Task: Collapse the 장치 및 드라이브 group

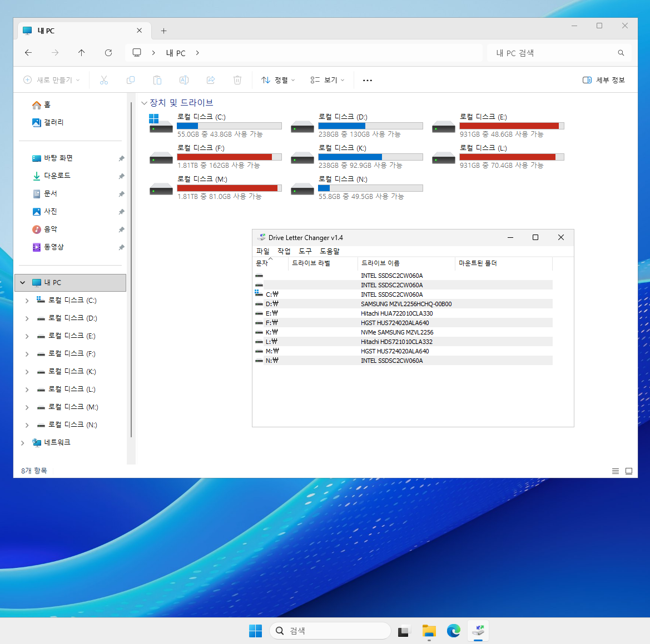Action: tap(144, 103)
